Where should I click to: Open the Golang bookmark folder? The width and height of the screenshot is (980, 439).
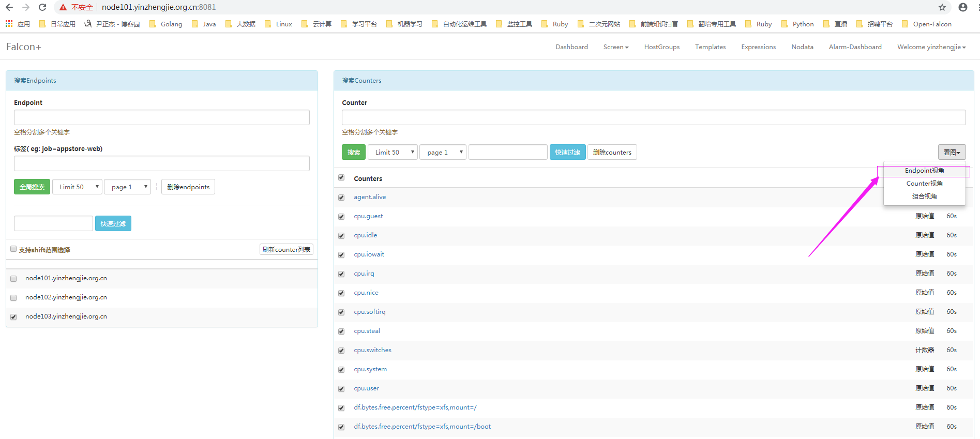point(165,24)
